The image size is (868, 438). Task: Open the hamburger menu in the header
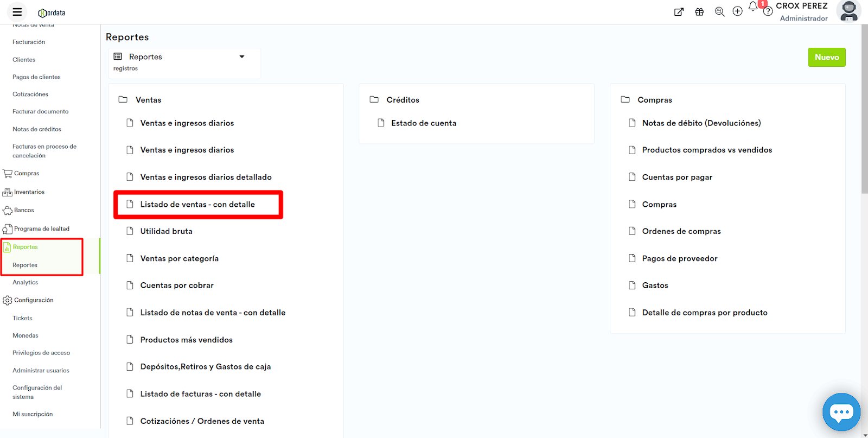(x=17, y=12)
